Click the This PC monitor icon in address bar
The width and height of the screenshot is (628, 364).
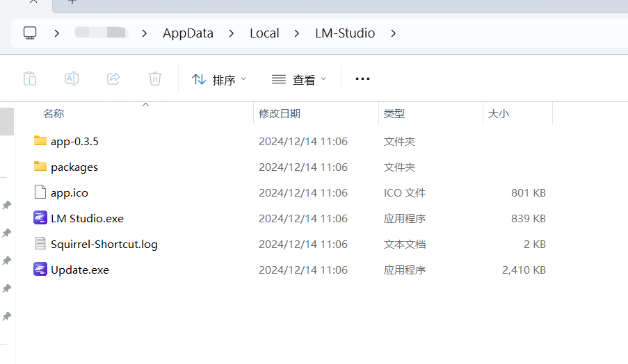click(30, 33)
